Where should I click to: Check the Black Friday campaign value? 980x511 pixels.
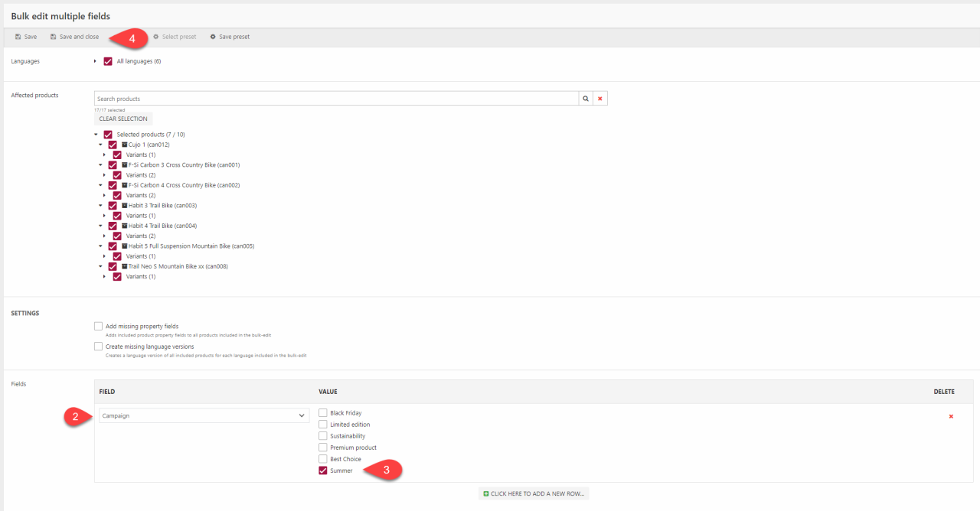tap(323, 413)
